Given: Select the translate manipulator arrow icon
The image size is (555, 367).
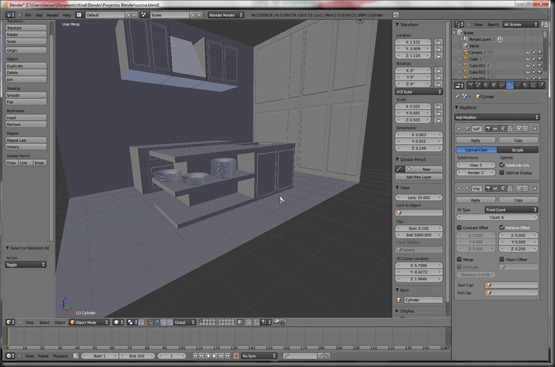Looking at the screenshot, I should click(x=157, y=322).
